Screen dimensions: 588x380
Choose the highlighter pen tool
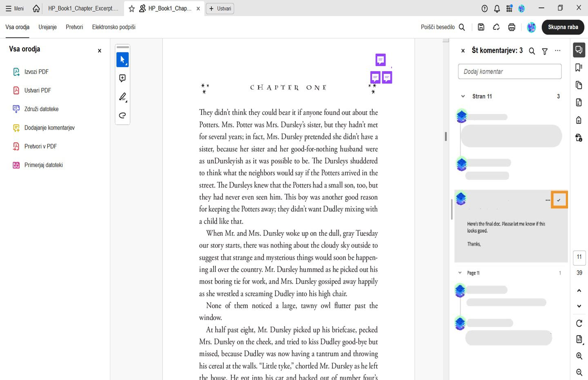(x=122, y=97)
